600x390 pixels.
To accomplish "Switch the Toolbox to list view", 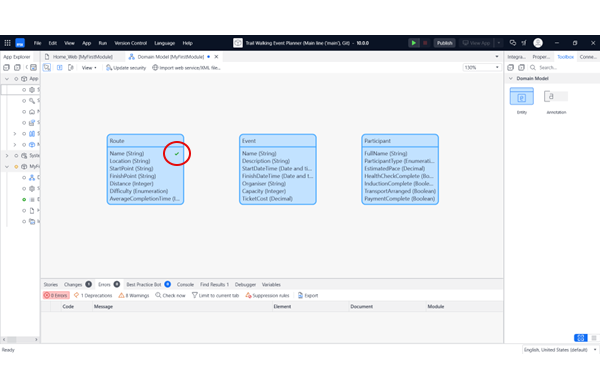I will tap(593, 338).
